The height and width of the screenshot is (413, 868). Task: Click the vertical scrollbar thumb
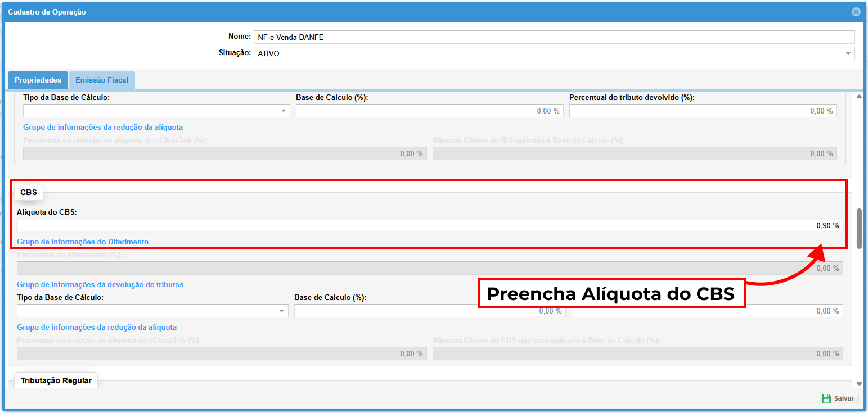(858, 229)
